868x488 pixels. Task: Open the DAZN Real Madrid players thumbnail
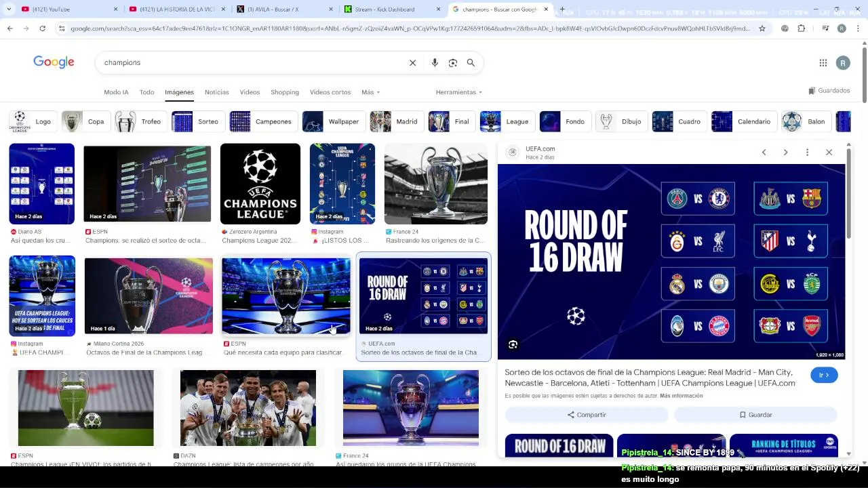click(x=248, y=408)
